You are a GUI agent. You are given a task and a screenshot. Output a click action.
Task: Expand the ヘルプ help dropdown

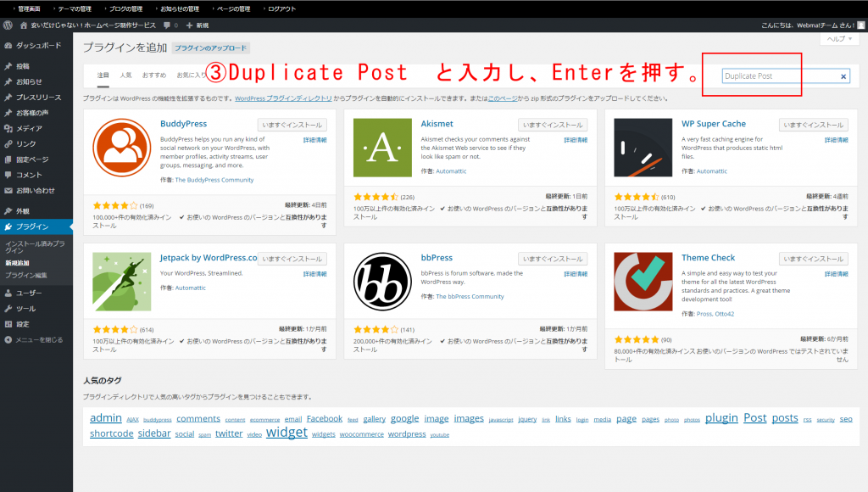click(840, 39)
